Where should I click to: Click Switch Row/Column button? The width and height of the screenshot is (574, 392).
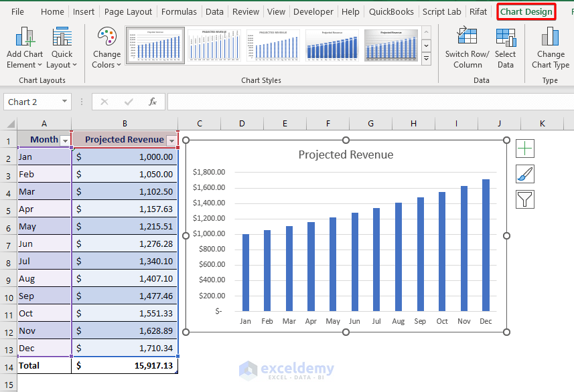point(467,48)
